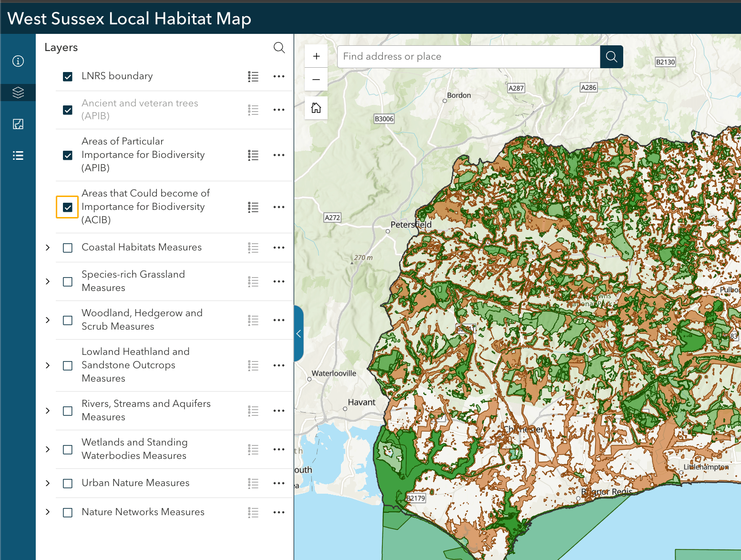Click the Urban Nature Measures layer name
Image resolution: width=741 pixels, height=560 pixels.
click(x=135, y=483)
